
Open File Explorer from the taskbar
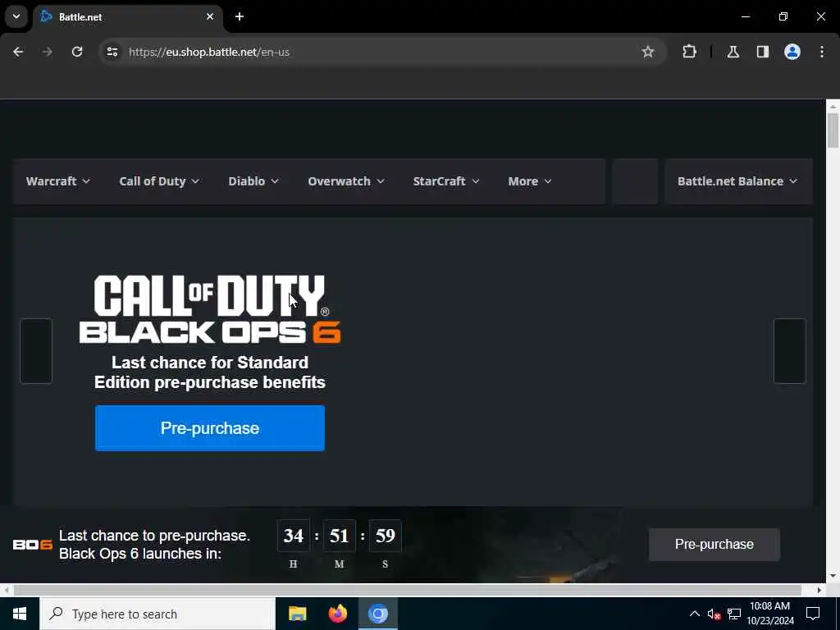point(297,614)
